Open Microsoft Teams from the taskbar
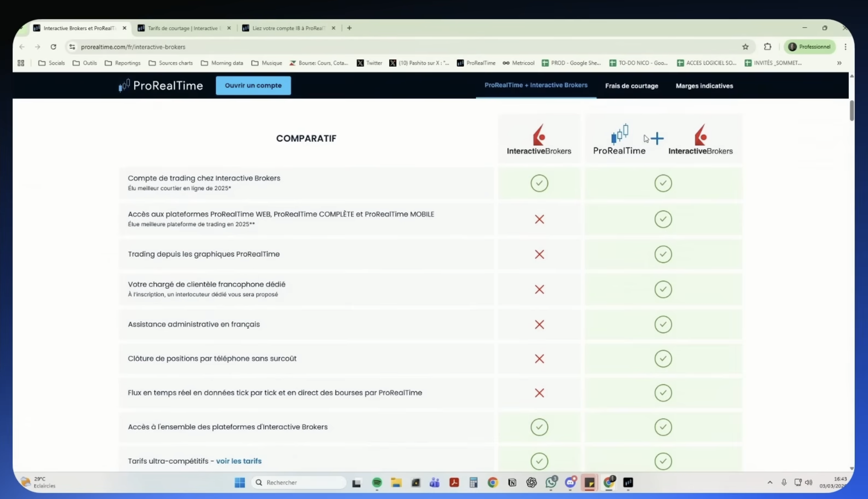The height and width of the screenshot is (499, 868). pos(435,482)
